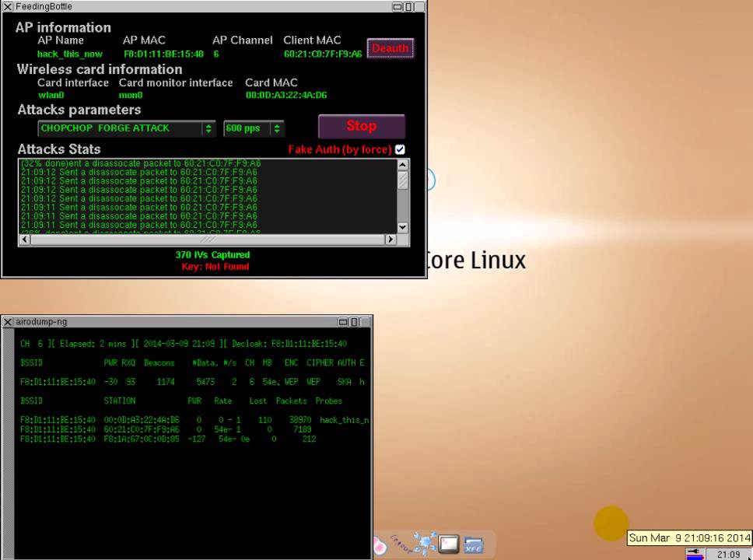Open the XFE file manager dock icon
Screen dimensions: 753x560
[474, 545]
